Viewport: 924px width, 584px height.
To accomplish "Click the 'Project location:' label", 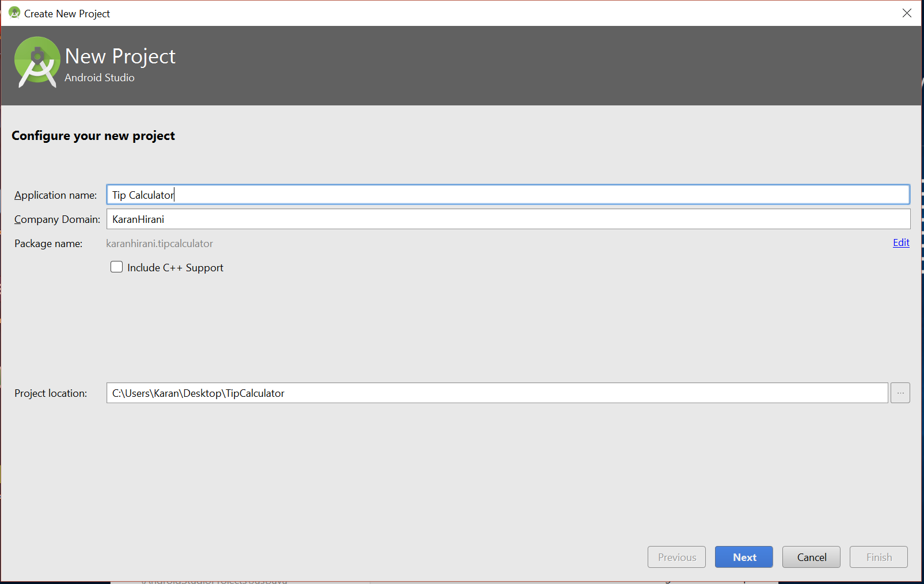I will pos(51,393).
